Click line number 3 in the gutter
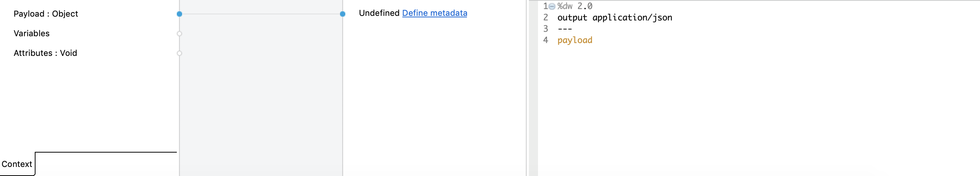Viewport: 980px width, 176px height. coord(546,29)
